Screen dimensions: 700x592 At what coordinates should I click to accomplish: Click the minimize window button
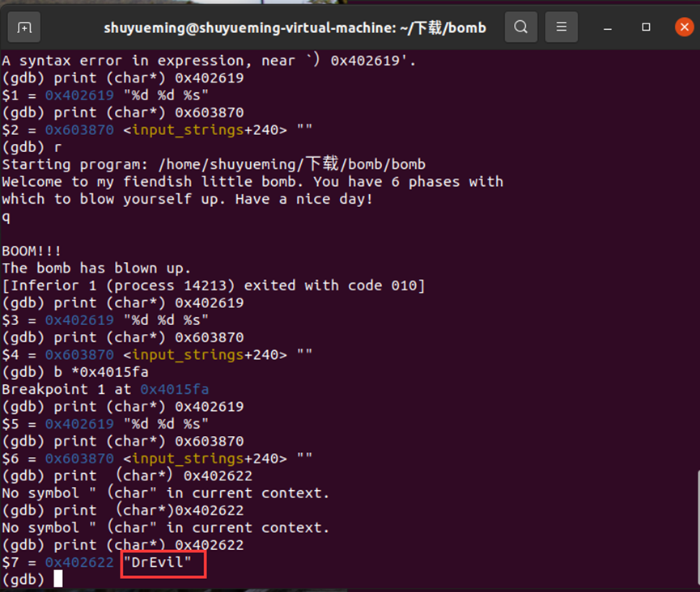click(608, 27)
